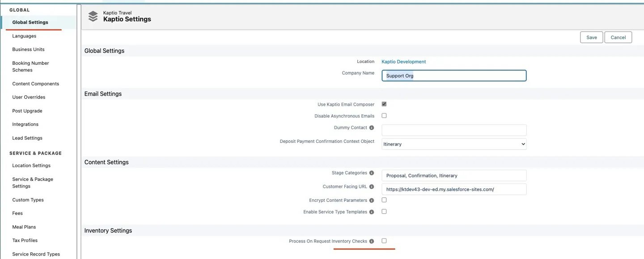Open the Kaptio Development location link
The width and height of the screenshot is (644, 259).
(403, 62)
